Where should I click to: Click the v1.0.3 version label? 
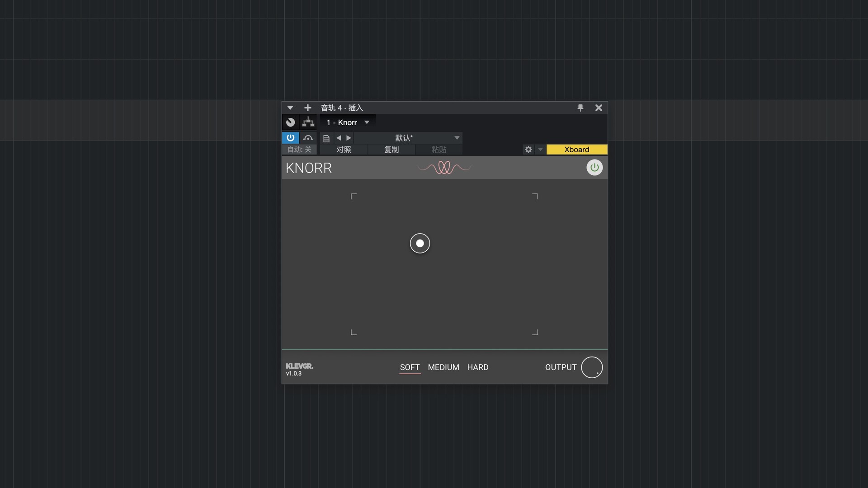tap(294, 374)
